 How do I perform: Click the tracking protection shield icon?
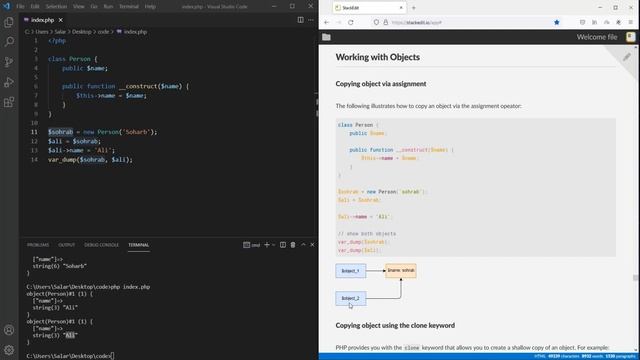(x=376, y=22)
